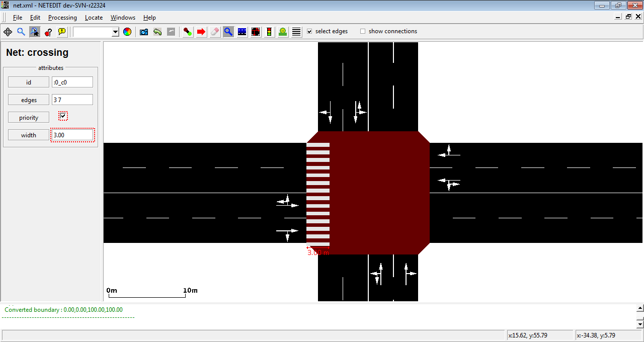Select the create edge mode icon
This screenshot has height=342, width=644.
click(188, 32)
